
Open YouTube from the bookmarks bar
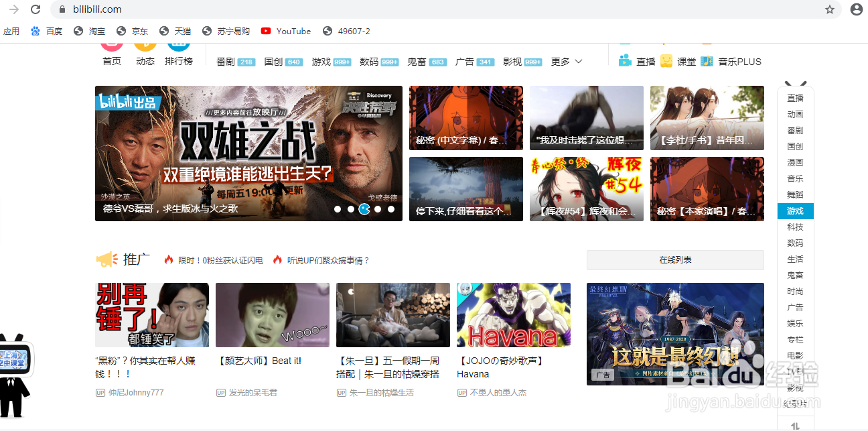pos(285,30)
